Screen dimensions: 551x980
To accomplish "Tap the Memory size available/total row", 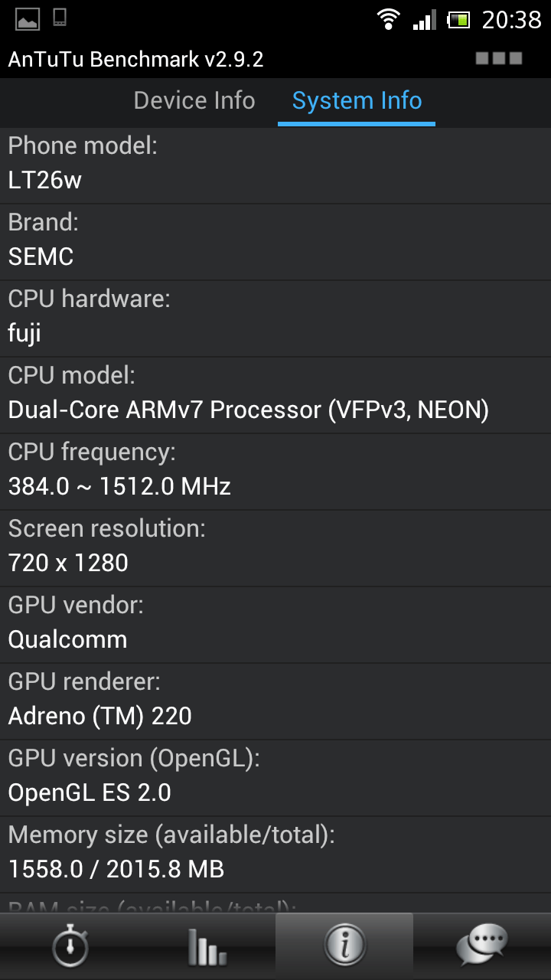I will [275, 854].
